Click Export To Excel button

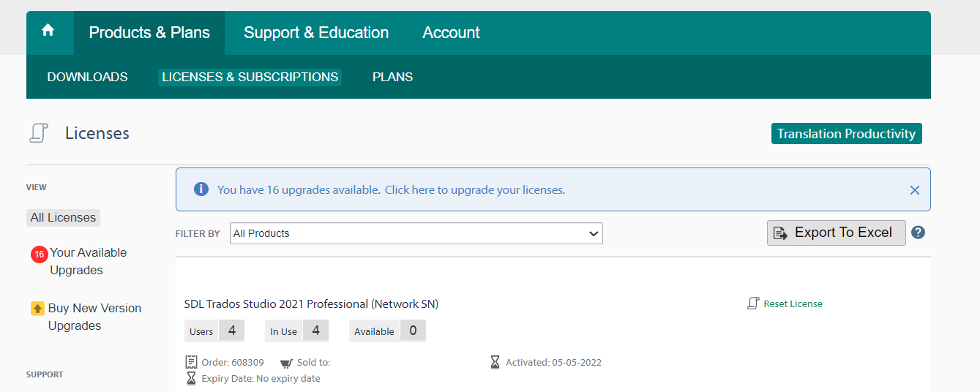[x=836, y=233]
